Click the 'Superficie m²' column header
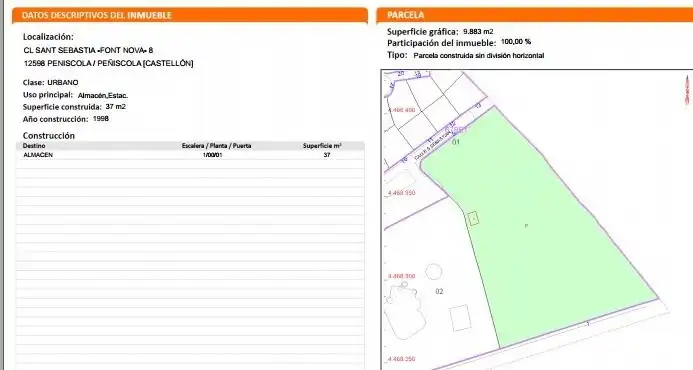 322,145
